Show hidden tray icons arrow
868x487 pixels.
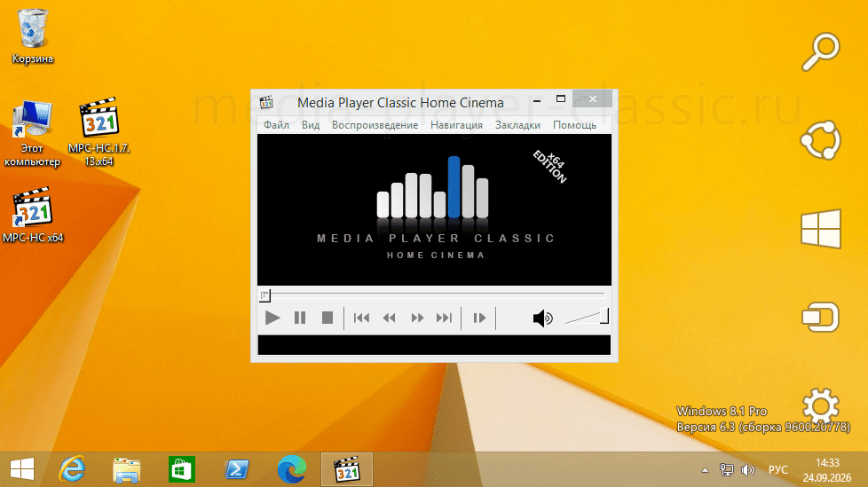coord(705,470)
